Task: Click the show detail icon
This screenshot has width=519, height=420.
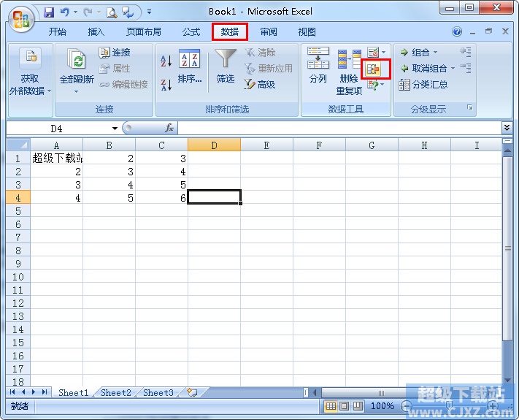Action: point(466,53)
